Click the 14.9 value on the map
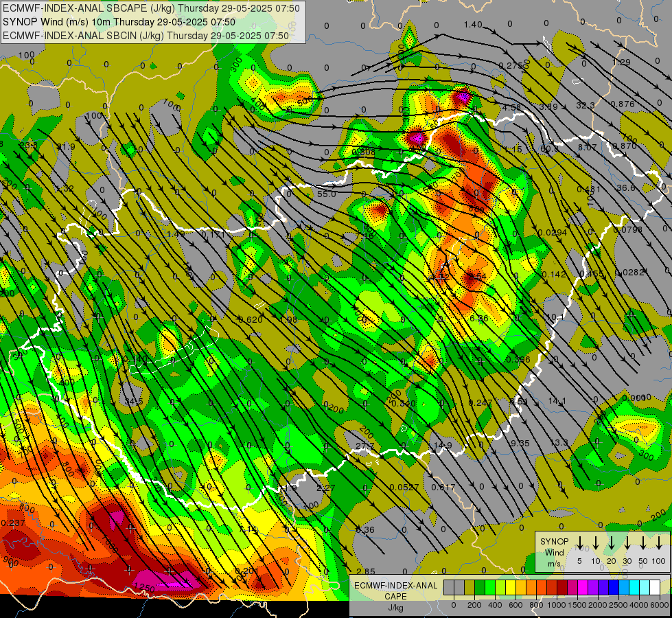The height and width of the screenshot is (618, 672). [x=442, y=445]
